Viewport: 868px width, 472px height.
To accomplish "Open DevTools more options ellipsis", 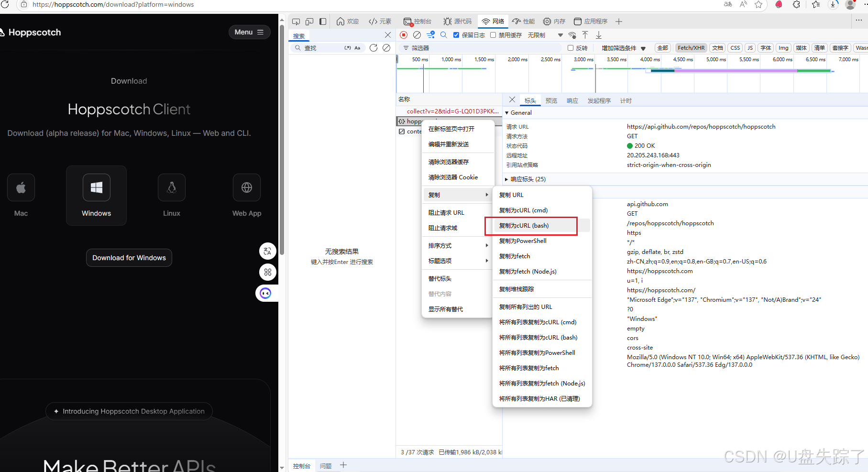I will [x=859, y=21].
